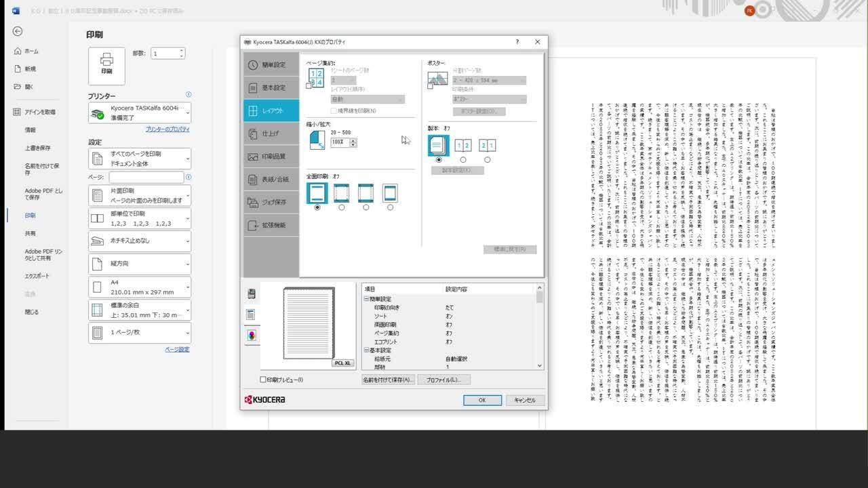Open the 拡張機能 tab

coord(271,225)
